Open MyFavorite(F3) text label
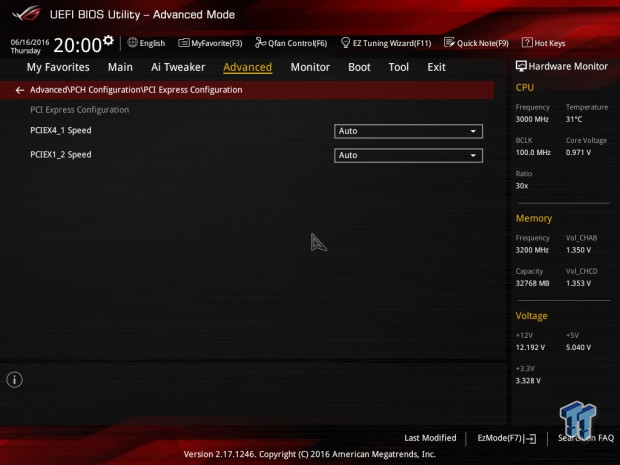 [217, 43]
